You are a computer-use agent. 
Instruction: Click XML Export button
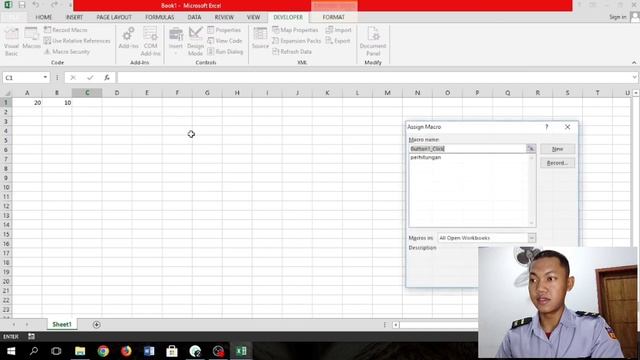coord(338,41)
